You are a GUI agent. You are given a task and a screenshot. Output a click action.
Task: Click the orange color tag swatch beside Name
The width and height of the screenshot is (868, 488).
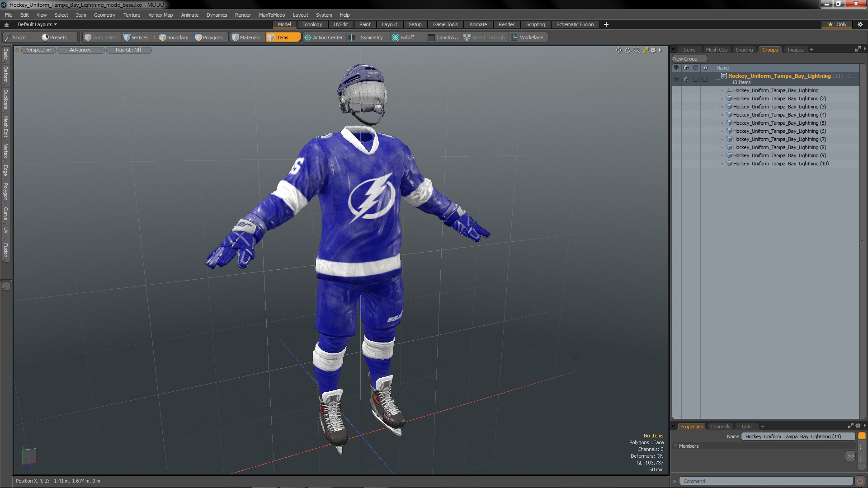coord(862,436)
